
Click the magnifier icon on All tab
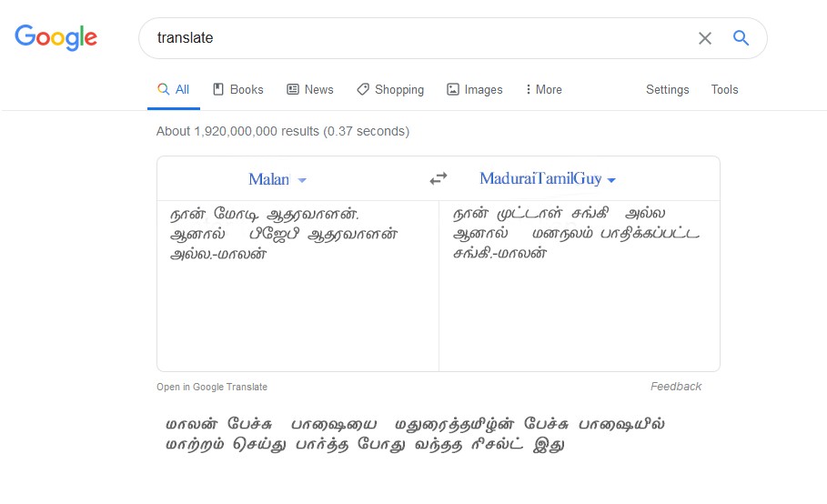164,89
